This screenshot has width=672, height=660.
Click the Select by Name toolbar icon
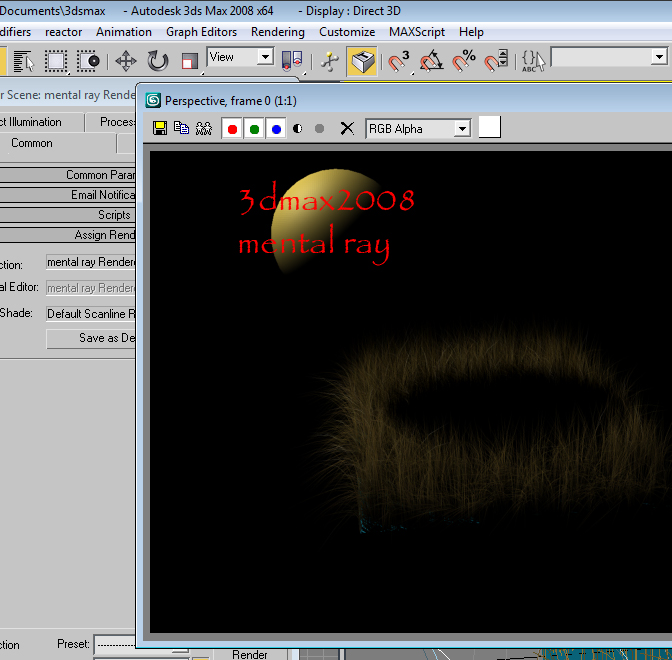pyautogui.click(x=24, y=61)
